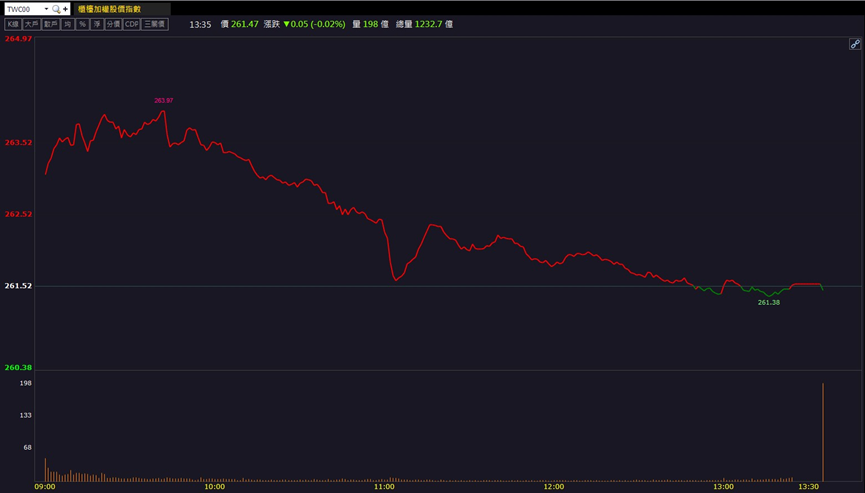Click the 261.52 reference price label
The height and width of the screenshot is (493, 865).
pyautogui.click(x=18, y=286)
